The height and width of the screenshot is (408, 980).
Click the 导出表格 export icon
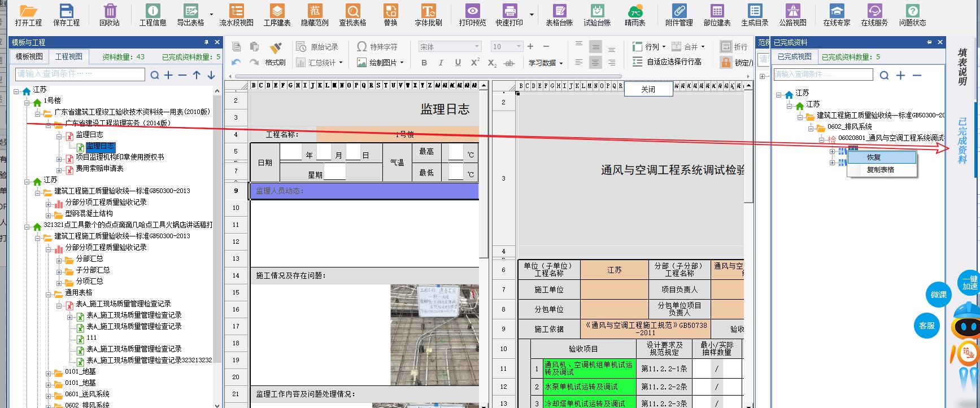pos(191,15)
